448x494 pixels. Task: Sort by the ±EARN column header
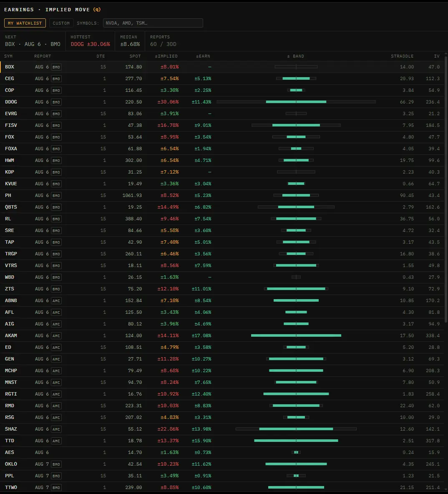point(203,56)
